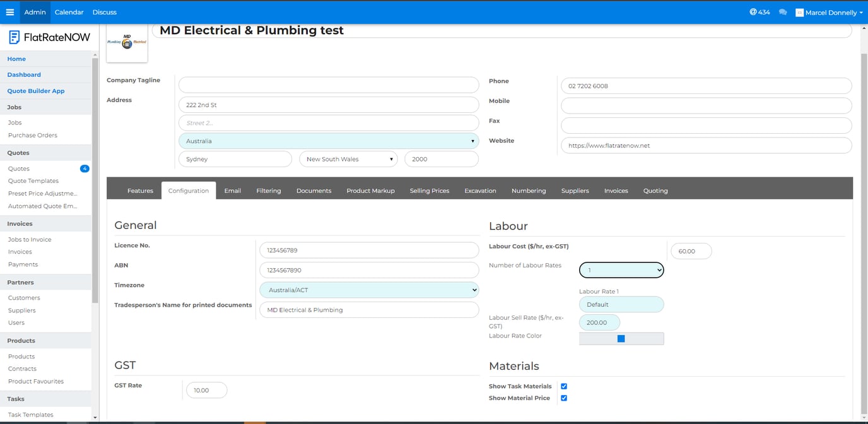Screen dimensions: 868x424
Task: Open the Timezone Australia/ACT dropdown
Action: pyautogui.click(x=369, y=290)
